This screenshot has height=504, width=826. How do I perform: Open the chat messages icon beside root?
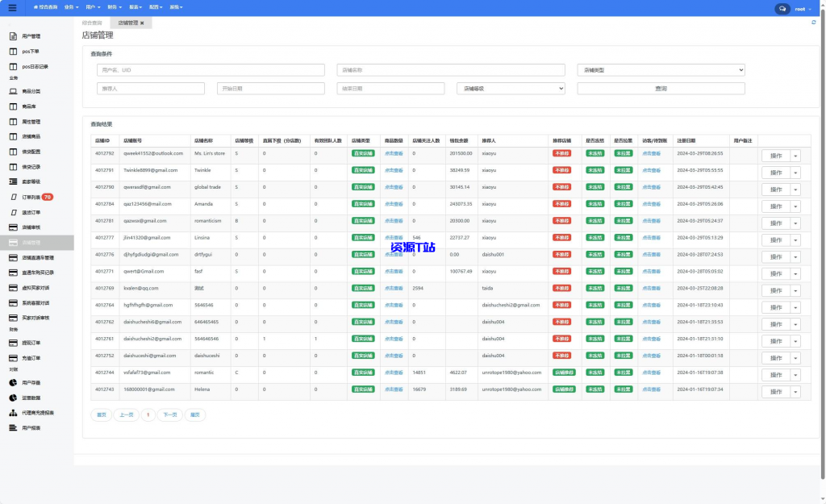click(782, 8)
